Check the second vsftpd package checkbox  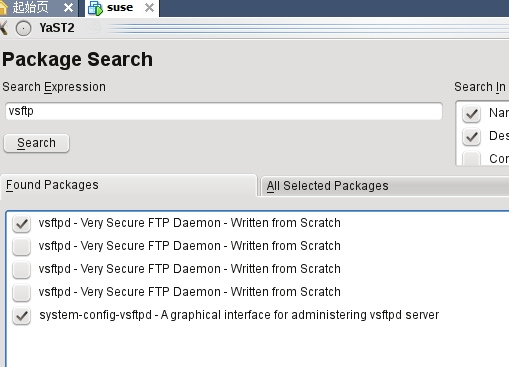point(22,247)
